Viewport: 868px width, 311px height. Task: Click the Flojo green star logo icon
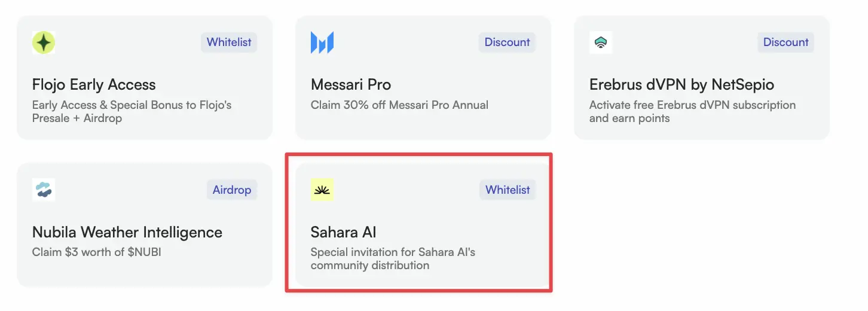[x=44, y=42]
